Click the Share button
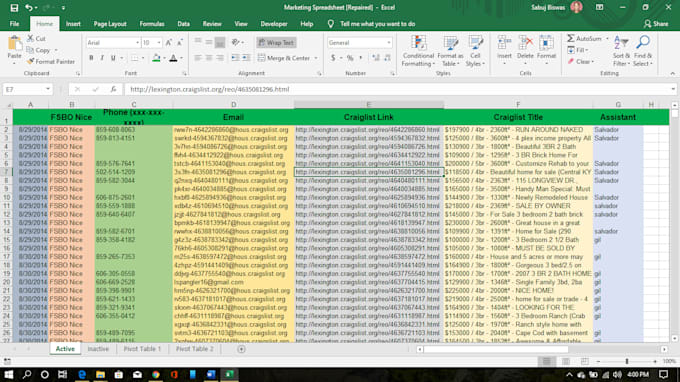Image resolution: width=680 pixels, height=382 pixels. [x=656, y=24]
